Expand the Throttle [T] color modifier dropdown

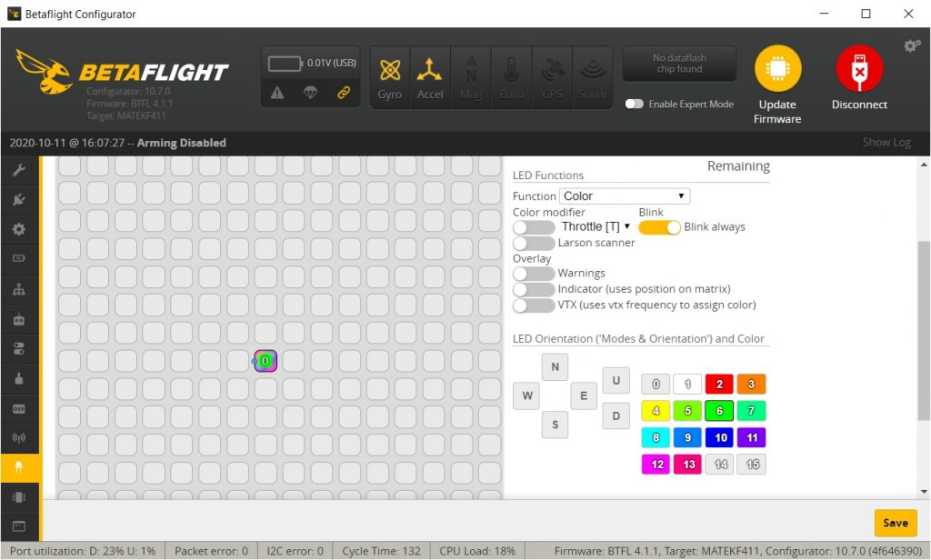(x=596, y=226)
